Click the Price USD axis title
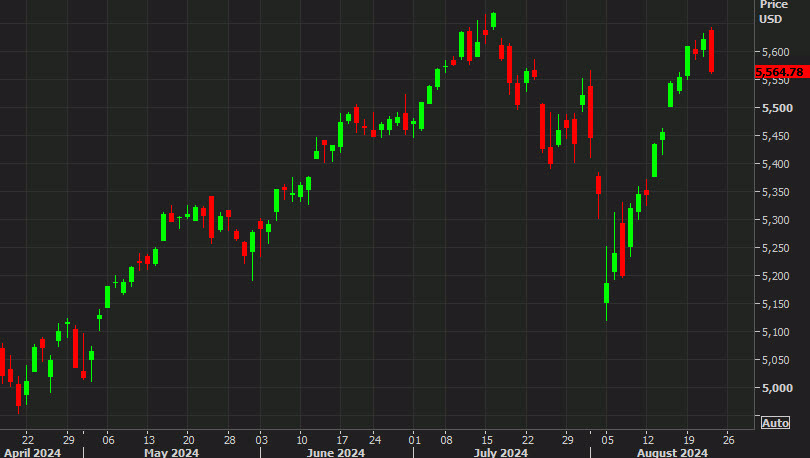The image size is (810, 458). pos(773,12)
